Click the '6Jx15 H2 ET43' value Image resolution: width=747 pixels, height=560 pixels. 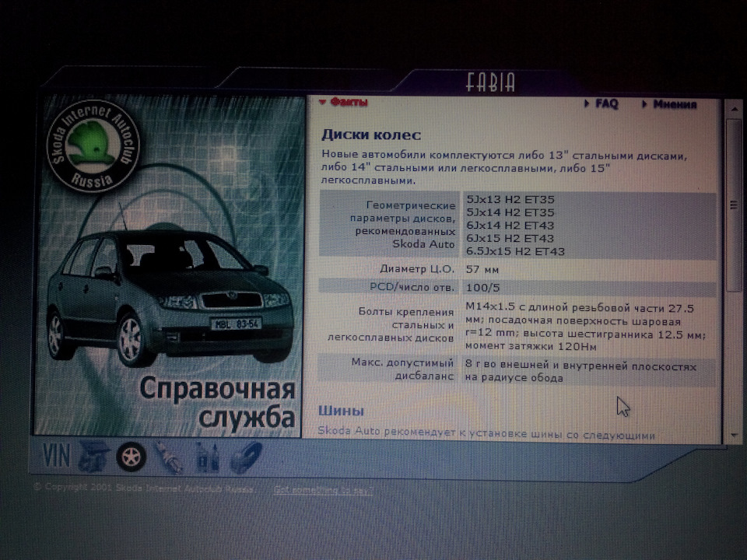[510, 238]
